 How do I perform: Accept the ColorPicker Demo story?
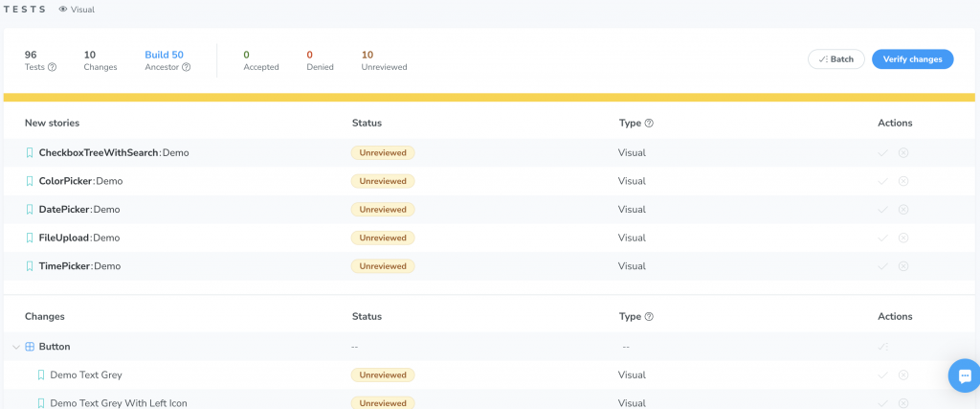(882, 181)
